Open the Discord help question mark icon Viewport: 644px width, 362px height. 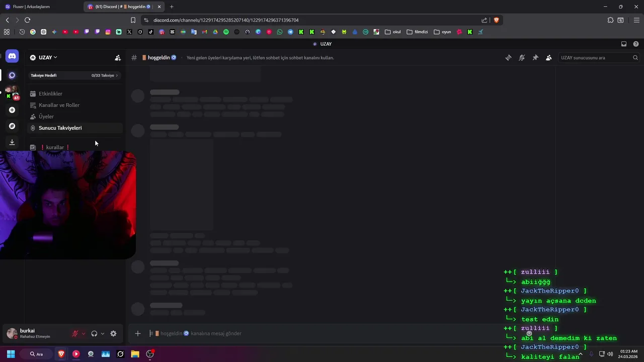(636, 44)
